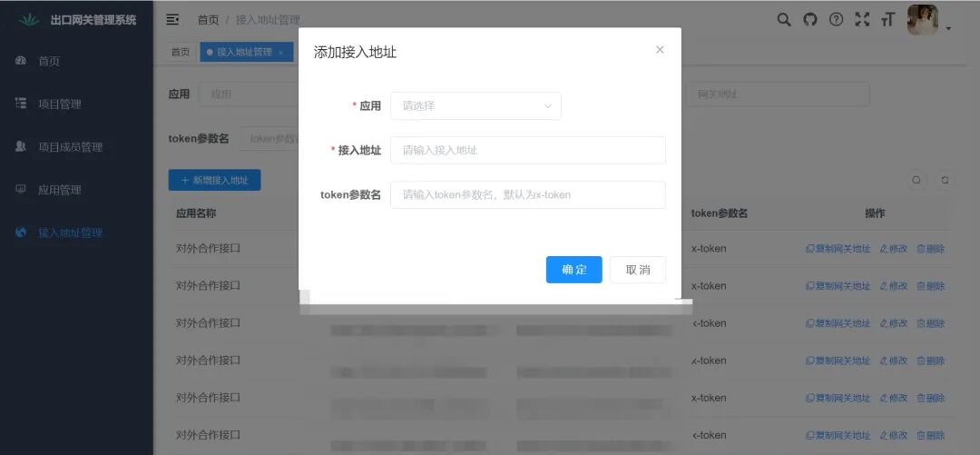Click 修改 in third table row
980x455 pixels.
tap(893, 323)
